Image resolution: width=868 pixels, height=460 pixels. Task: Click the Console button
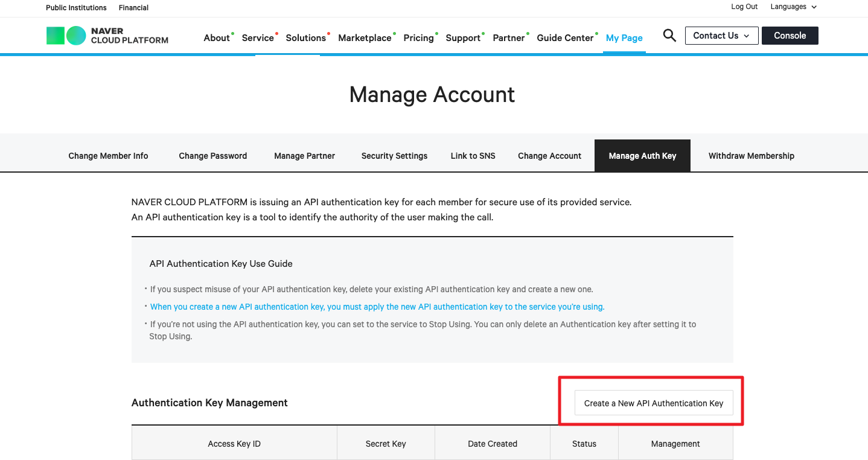point(790,36)
